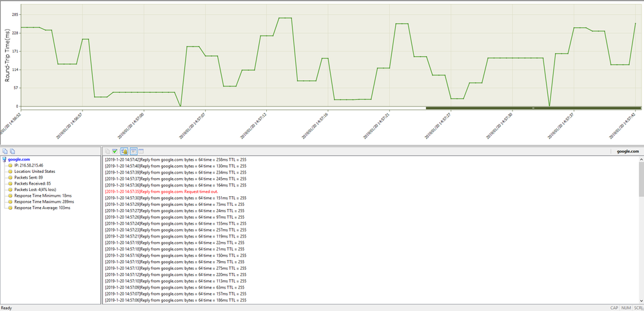Click the google.com host icon in the tree
The width and height of the screenshot is (644, 311).
coord(5,159)
